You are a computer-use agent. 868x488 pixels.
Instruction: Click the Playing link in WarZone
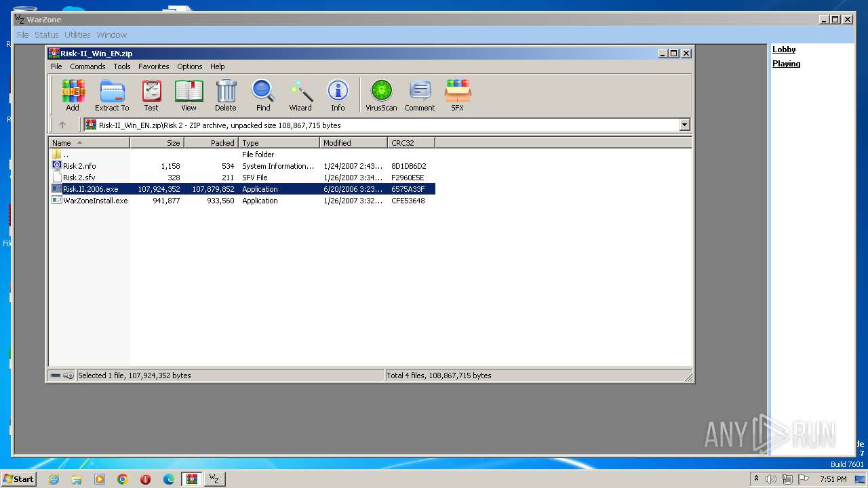787,64
